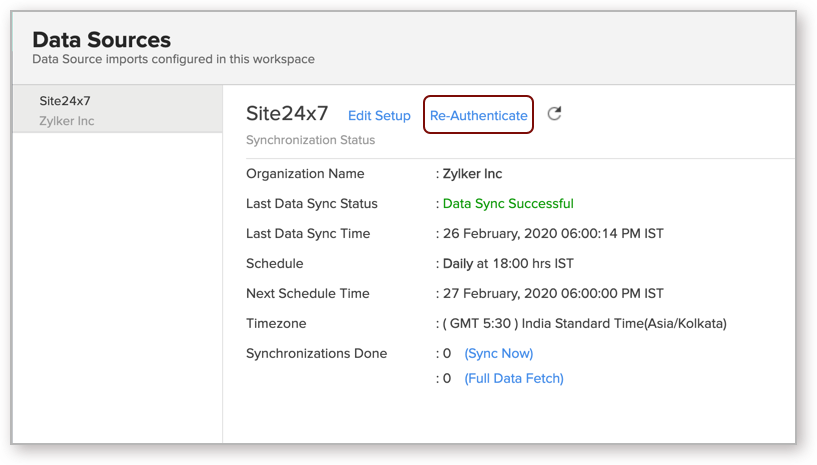Click the green Data Sync Successful status
This screenshot has width=817, height=465.
(508, 204)
